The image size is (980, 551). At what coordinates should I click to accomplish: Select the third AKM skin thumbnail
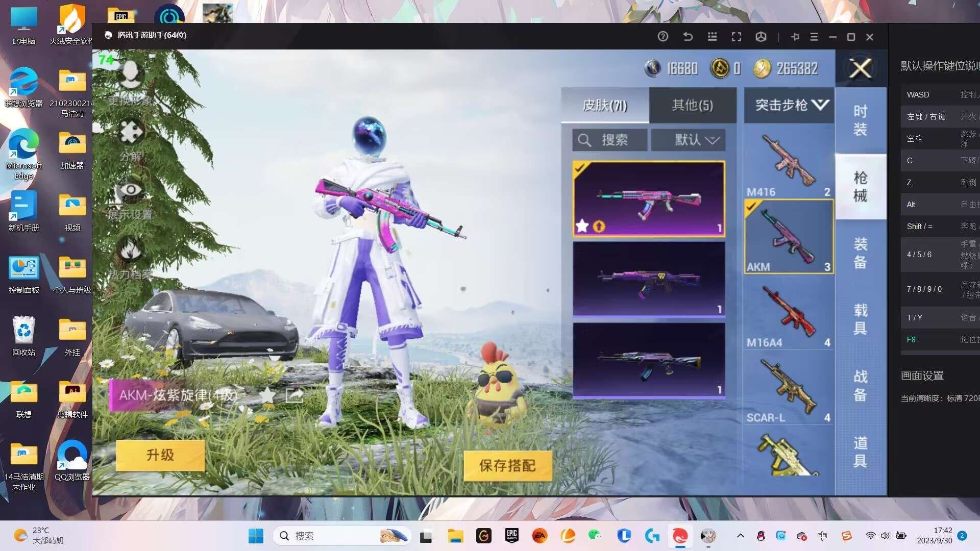(649, 360)
